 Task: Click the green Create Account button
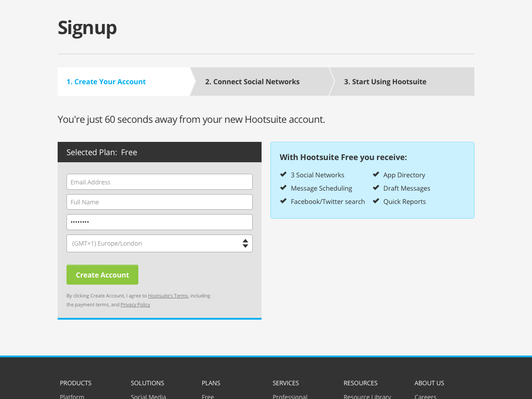[102, 275]
